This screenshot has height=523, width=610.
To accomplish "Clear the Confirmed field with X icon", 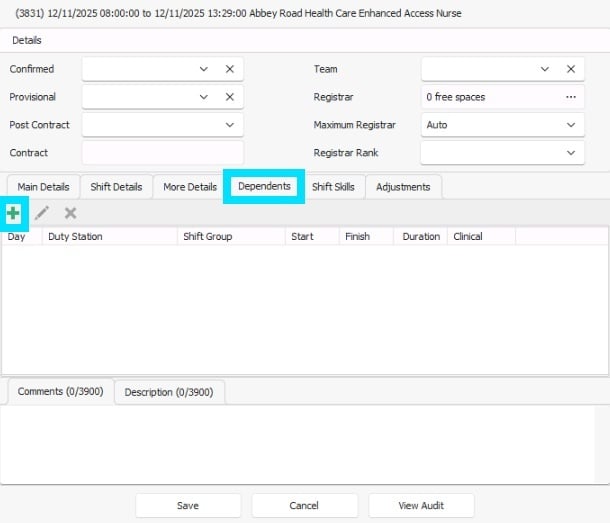I will pyautogui.click(x=229, y=69).
